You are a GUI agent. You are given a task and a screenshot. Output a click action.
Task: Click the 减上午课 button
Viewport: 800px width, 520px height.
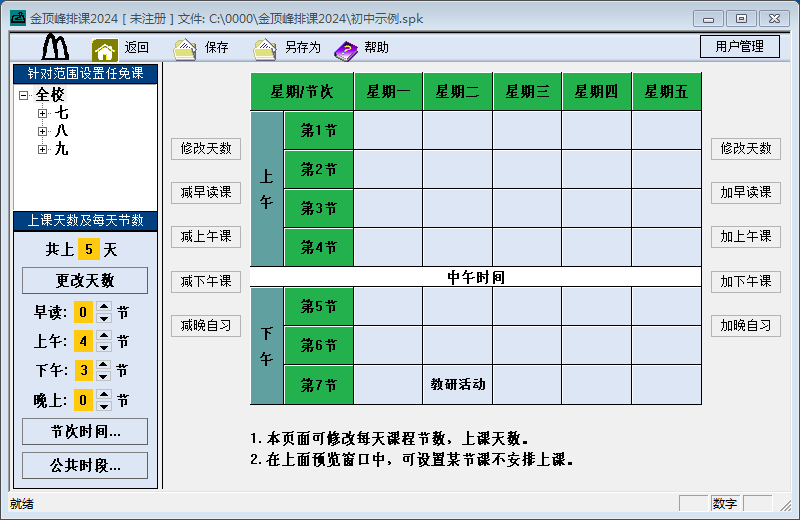pos(206,237)
